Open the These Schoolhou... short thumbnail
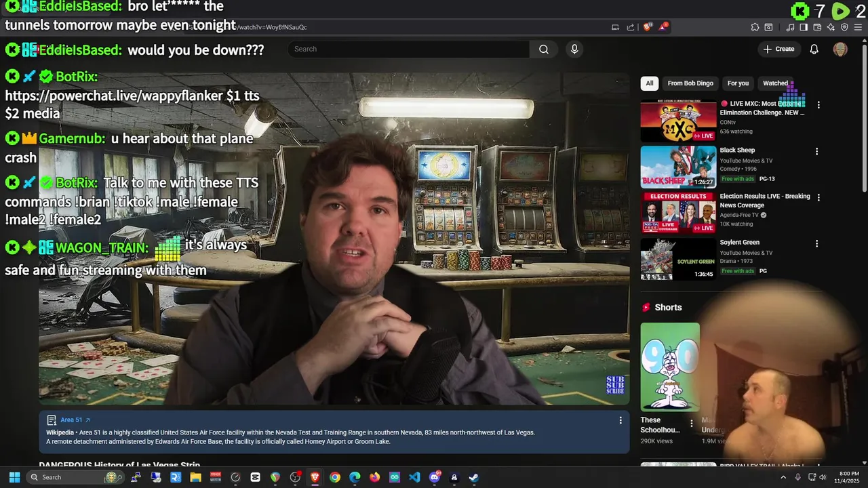The width and height of the screenshot is (868, 488). [x=670, y=367]
